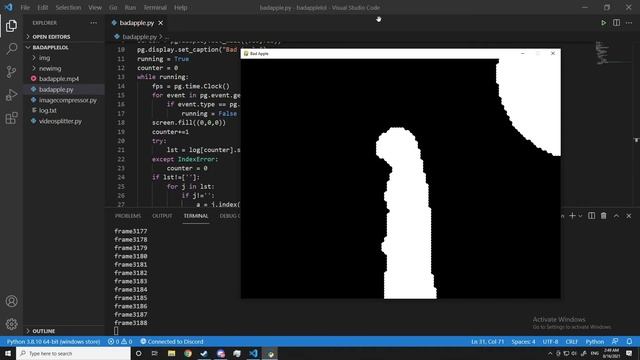640x360 pixels.
Task: Open Windows Start menu
Action: [8, 353]
